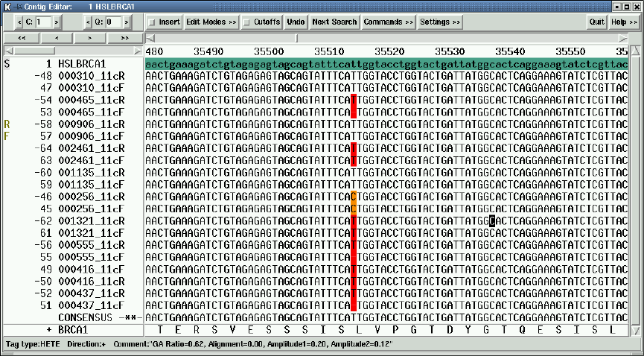Image resolution: width=644 pixels, height=356 pixels.
Task: Click the horizontal sequence scrollbar thumb
Action: click(x=296, y=38)
